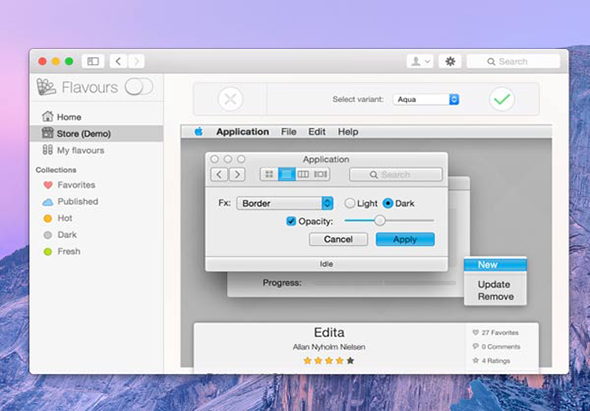This screenshot has width=590, height=411.
Task: Click the Edita star rating
Action: click(x=329, y=361)
